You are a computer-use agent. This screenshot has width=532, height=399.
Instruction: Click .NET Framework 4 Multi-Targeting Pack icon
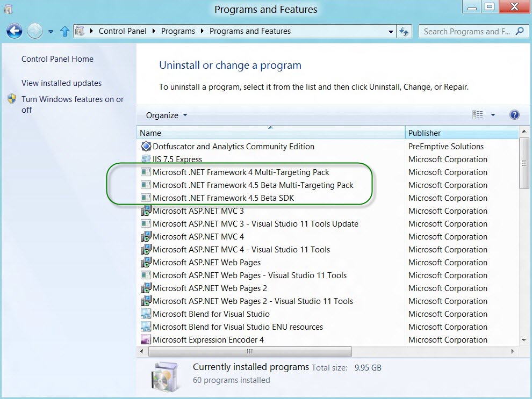[x=146, y=172]
